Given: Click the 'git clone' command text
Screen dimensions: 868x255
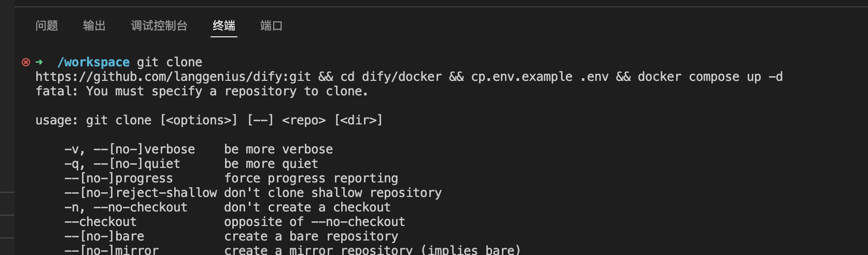Looking at the screenshot, I should point(170,62).
